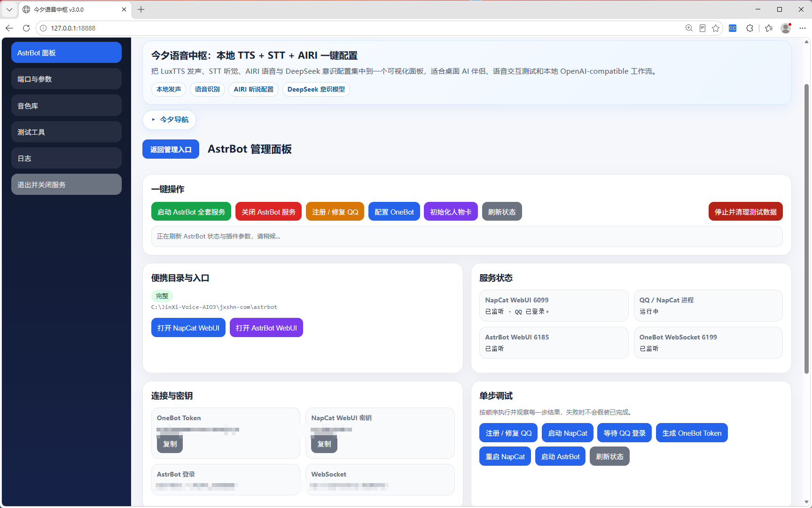Close the 今夕语音中枢 v3.0.0 tab

point(124,9)
